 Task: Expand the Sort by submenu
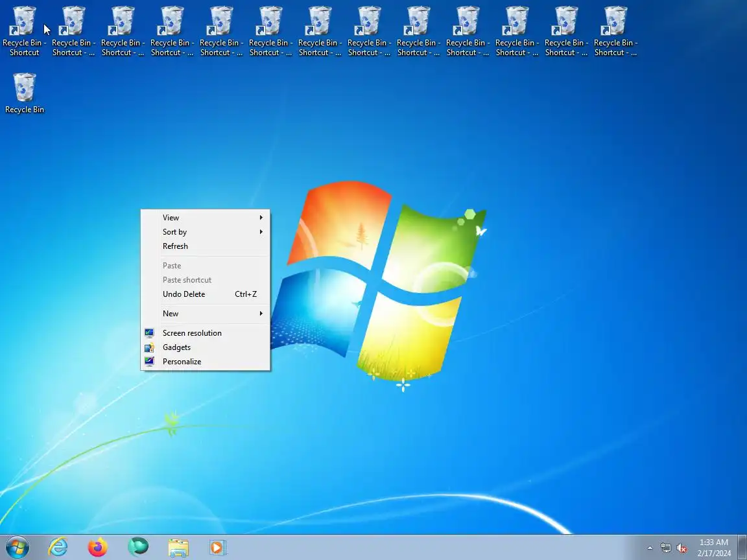[206, 232]
